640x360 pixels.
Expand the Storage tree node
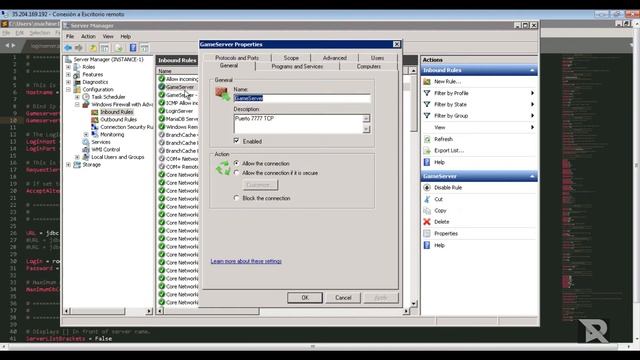click(x=68, y=165)
